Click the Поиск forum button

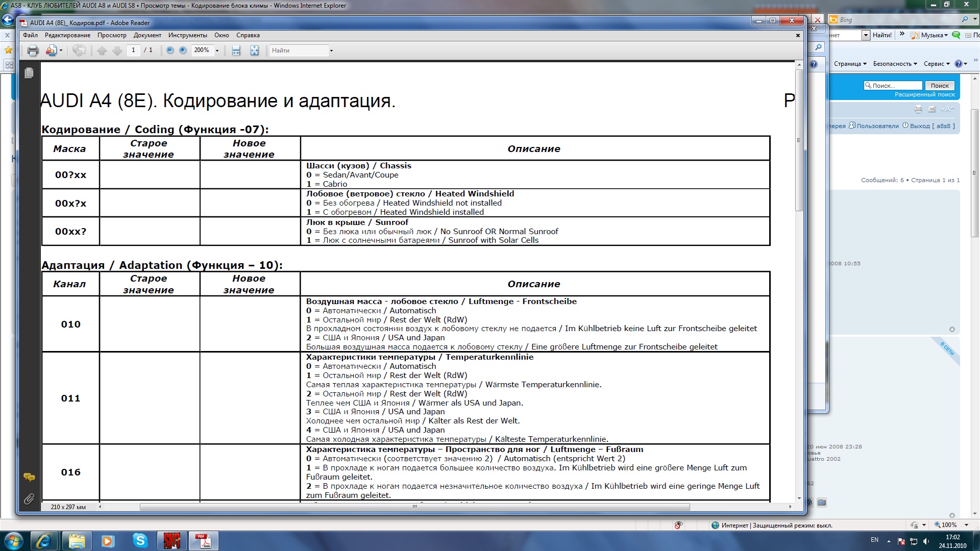(x=939, y=86)
